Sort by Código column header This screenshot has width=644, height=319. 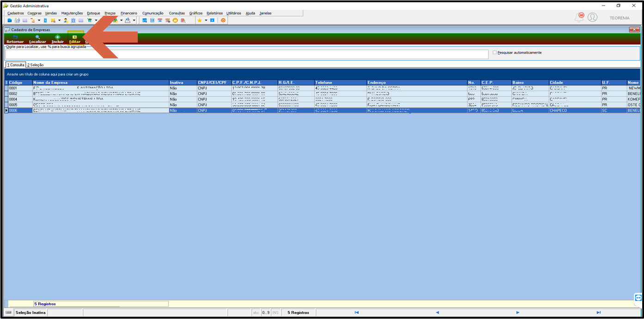tap(20, 82)
